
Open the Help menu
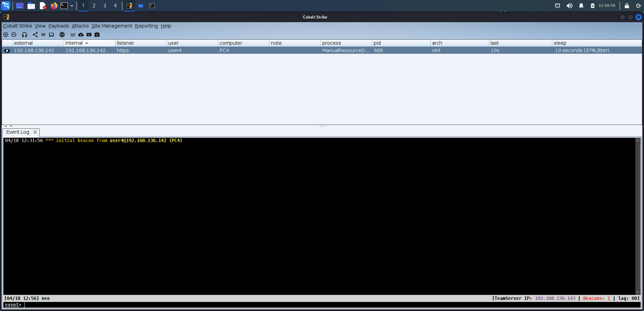point(166,26)
